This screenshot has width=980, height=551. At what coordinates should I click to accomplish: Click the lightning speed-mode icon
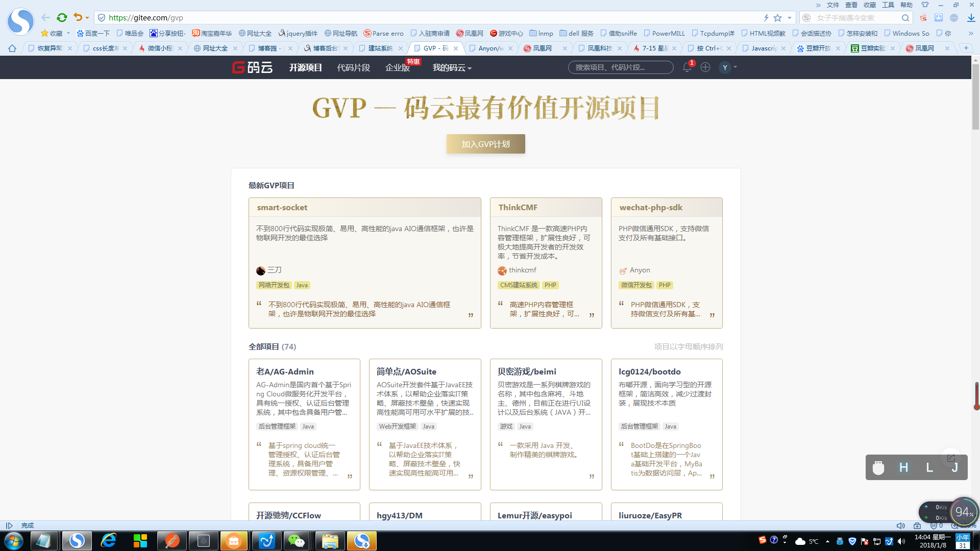766,18
